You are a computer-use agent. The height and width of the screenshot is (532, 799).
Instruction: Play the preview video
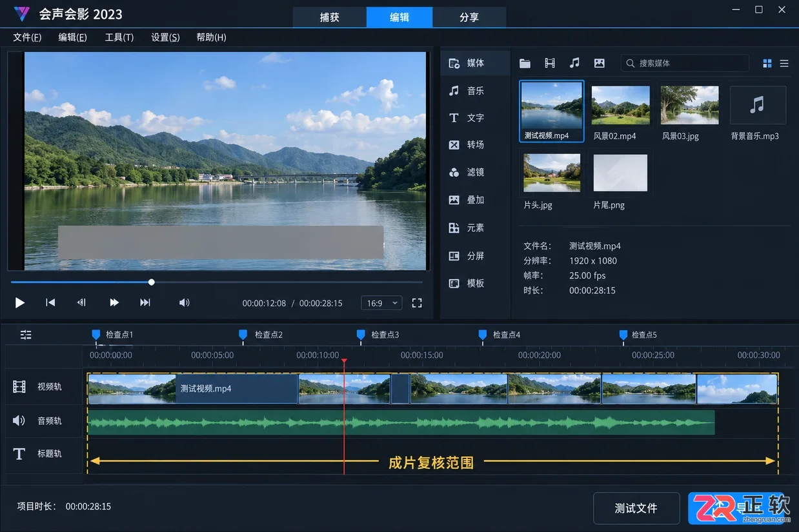point(20,302)
